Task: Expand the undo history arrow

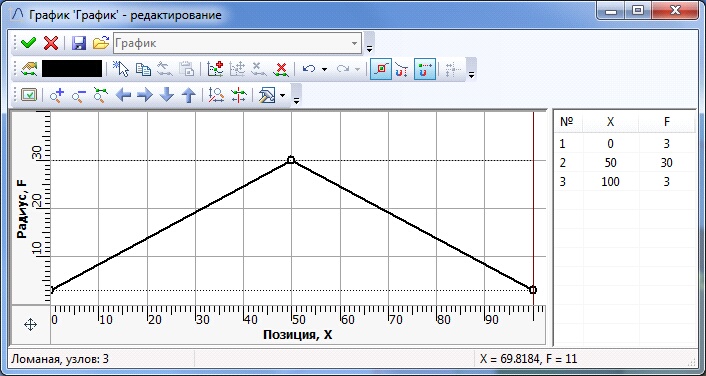Action: coord(324,70)
